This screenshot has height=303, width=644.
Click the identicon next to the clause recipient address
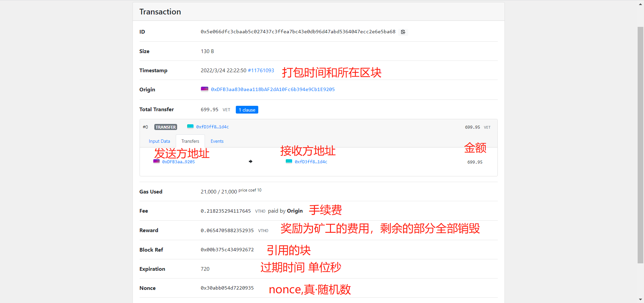tap(190, 127)
